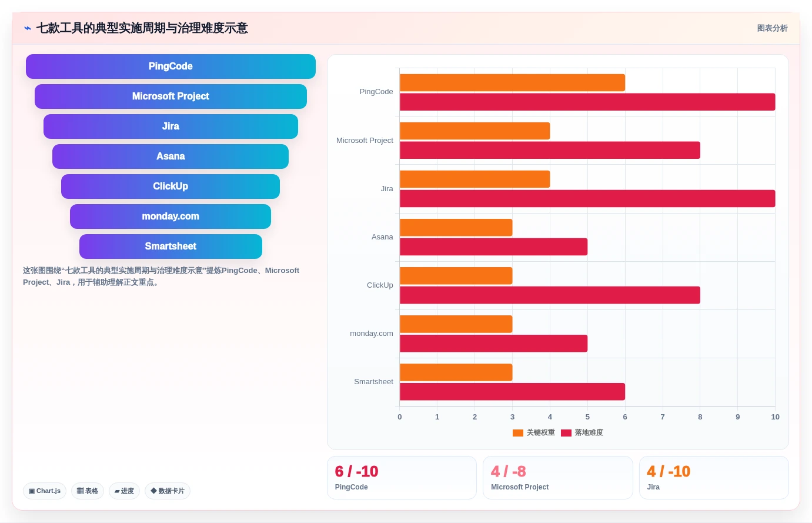Click the chart title 七款工具的典型实施周期与治理难度示意

[142, 28]
